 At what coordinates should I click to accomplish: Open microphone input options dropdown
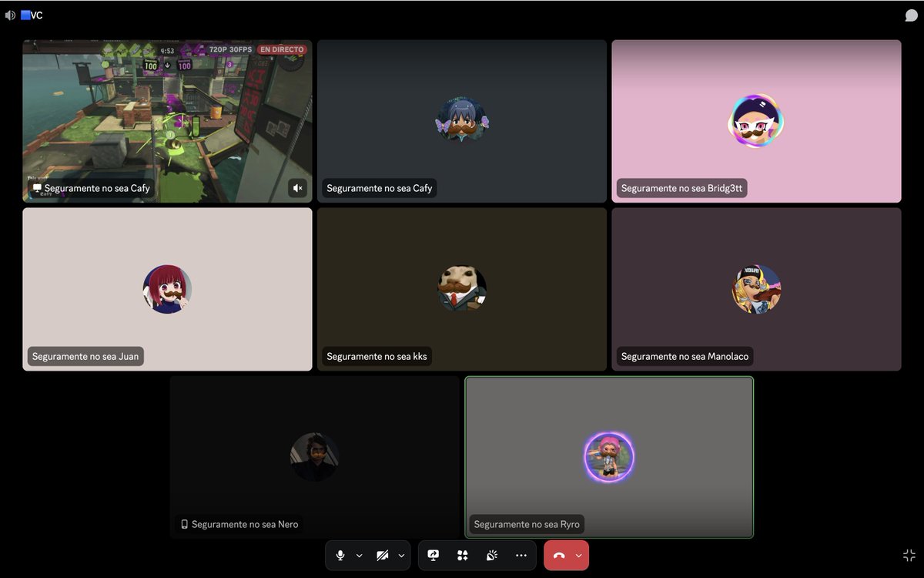(359, 556)
